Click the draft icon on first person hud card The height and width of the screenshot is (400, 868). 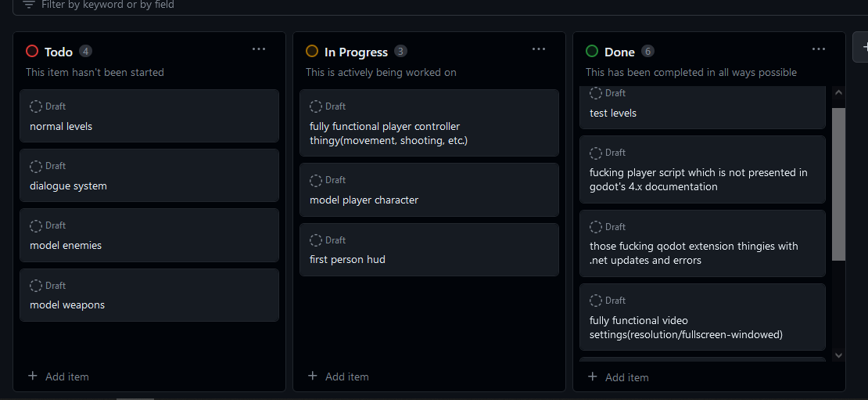pos(316,240)
